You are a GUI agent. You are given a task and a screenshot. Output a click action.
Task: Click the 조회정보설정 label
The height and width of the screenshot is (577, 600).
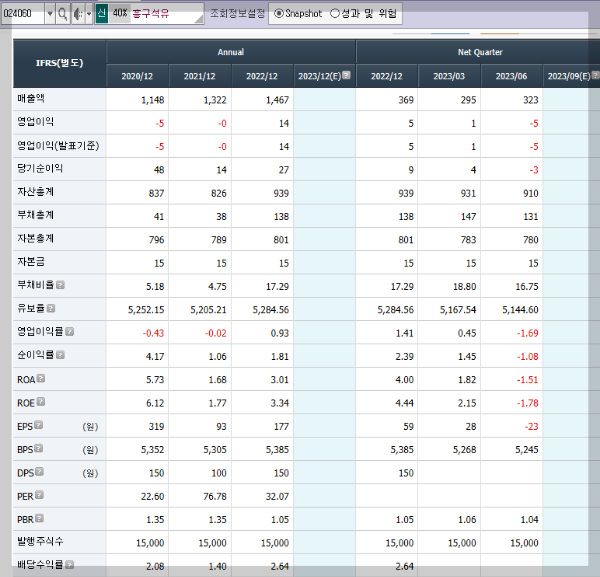point(237,13)
